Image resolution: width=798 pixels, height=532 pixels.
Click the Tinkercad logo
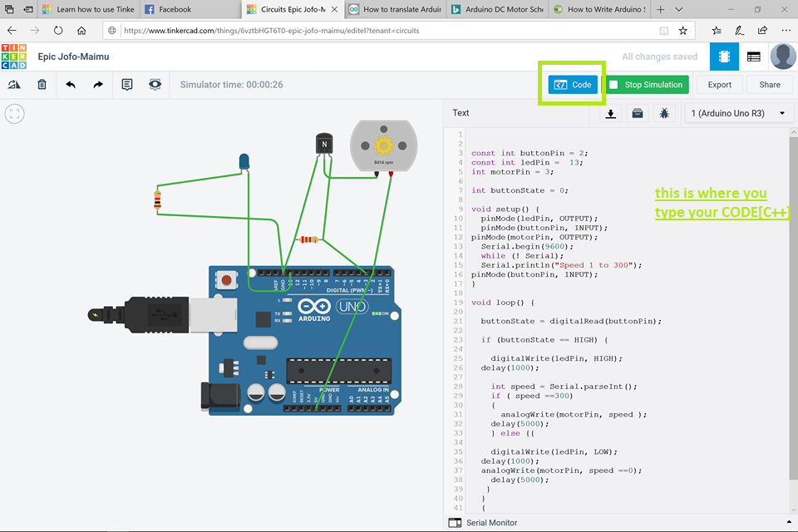pyautogui.click(x=14, y=57)
